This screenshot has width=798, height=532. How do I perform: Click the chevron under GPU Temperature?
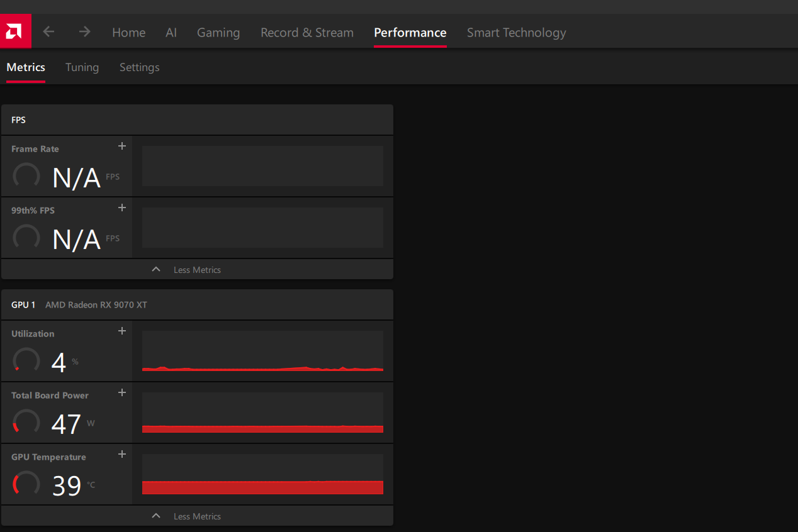156,516
